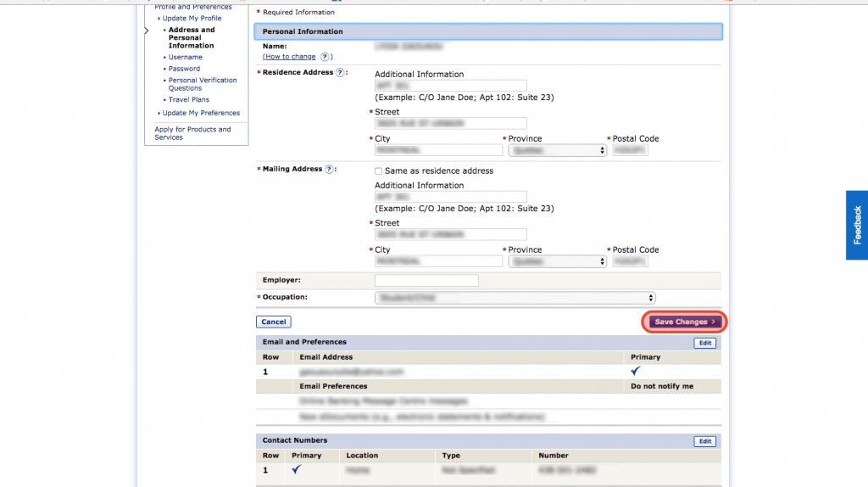Click residence Postal Code field
The image size is (868, 487).
coord(630,150)
